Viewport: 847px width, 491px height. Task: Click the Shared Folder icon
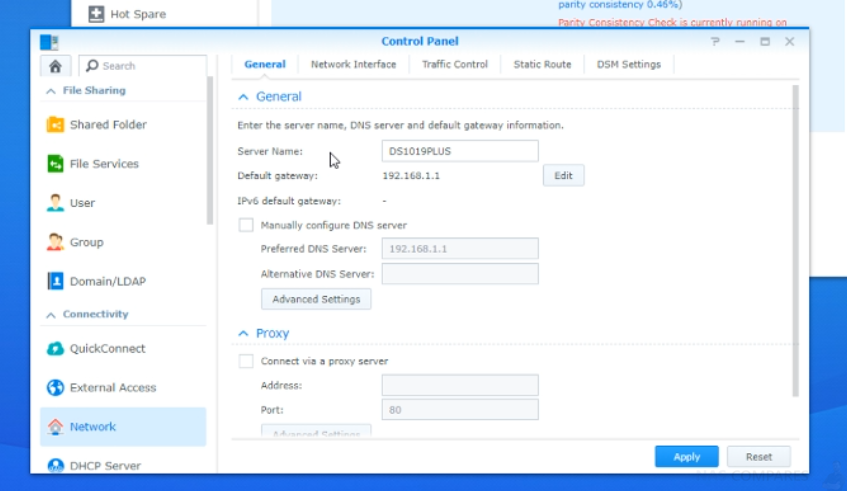click(x=55, y=125)
